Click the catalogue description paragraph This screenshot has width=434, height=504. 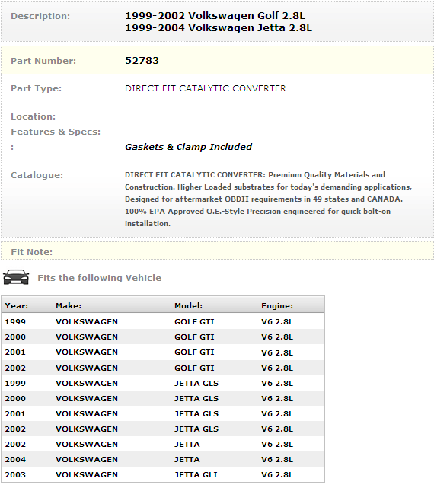pos(269,199)
